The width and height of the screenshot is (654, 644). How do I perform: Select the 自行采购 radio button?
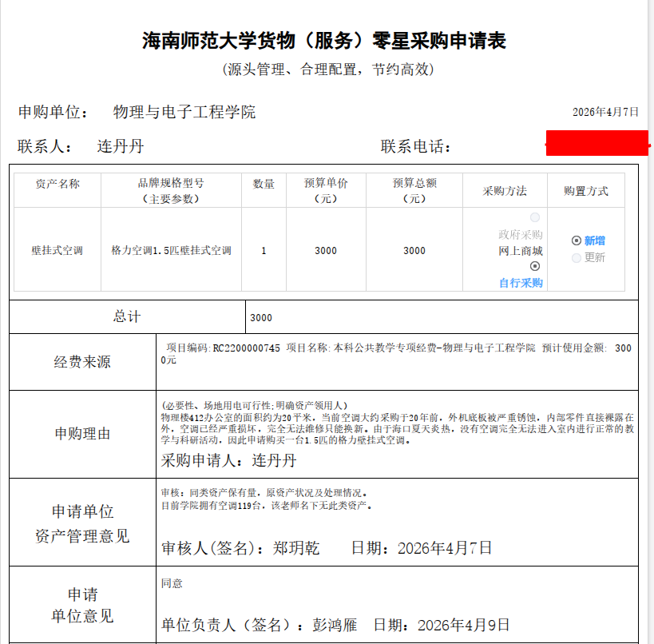coord(535,266)
